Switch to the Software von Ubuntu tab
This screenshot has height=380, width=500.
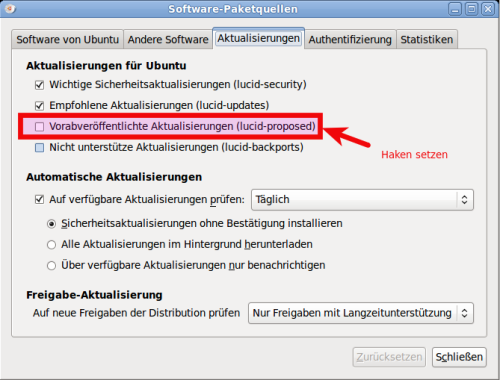pos(67,39)
